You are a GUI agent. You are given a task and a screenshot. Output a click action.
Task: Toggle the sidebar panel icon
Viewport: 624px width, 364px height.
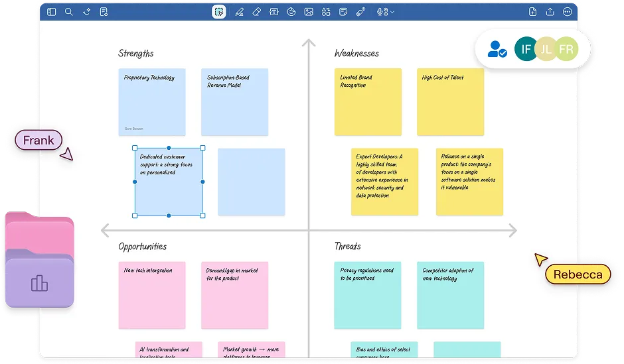click(51, 12)
